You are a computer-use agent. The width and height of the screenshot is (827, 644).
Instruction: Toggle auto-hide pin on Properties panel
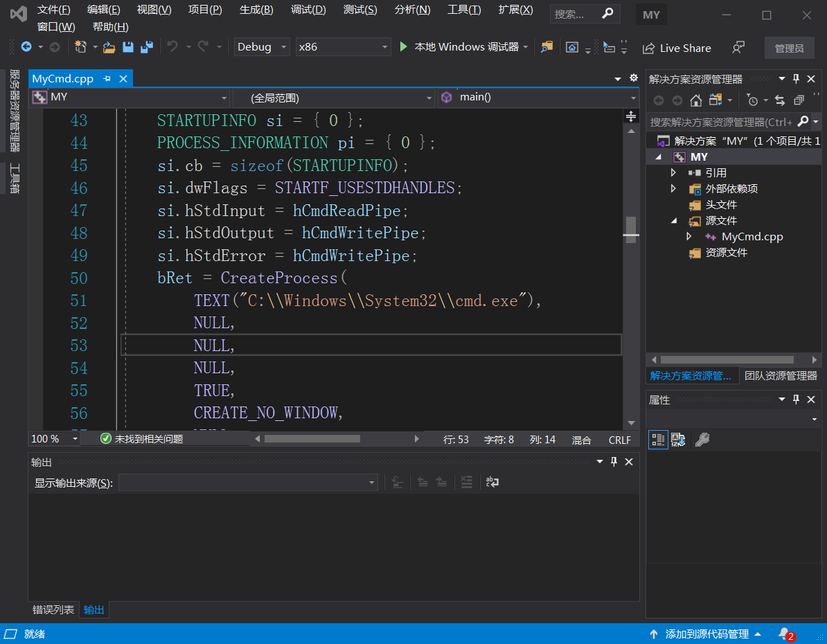(797, 400)
